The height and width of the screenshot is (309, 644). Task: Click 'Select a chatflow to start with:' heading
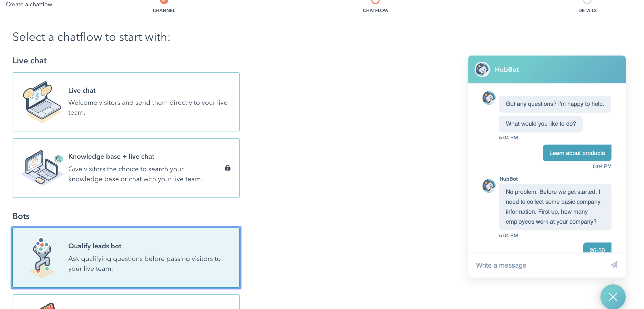(92, 37)
